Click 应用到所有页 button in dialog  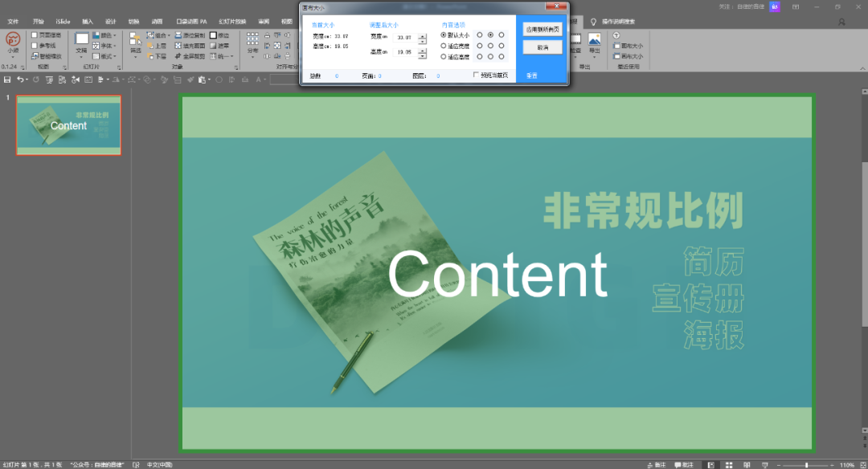tap(542, 29)
